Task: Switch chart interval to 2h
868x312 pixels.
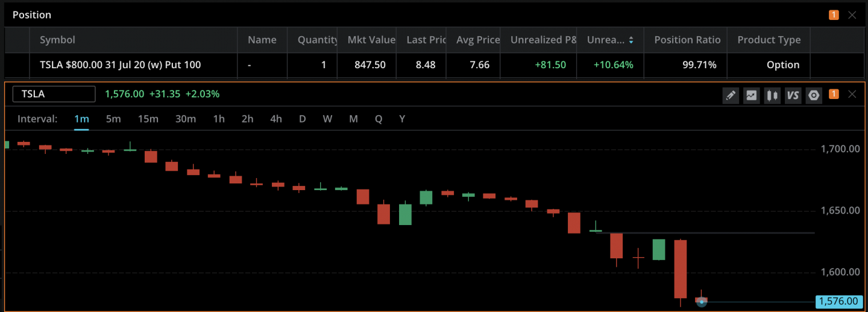Action: pos(247,119)
